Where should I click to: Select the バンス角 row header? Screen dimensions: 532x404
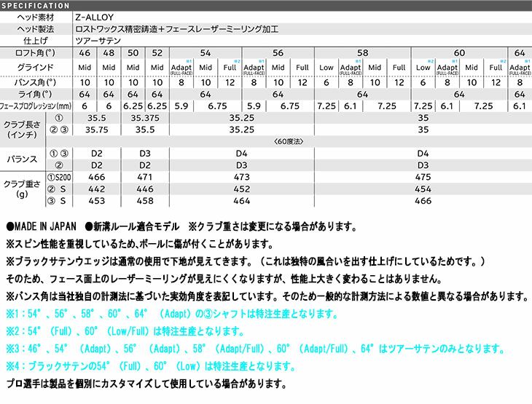[36, 83]
